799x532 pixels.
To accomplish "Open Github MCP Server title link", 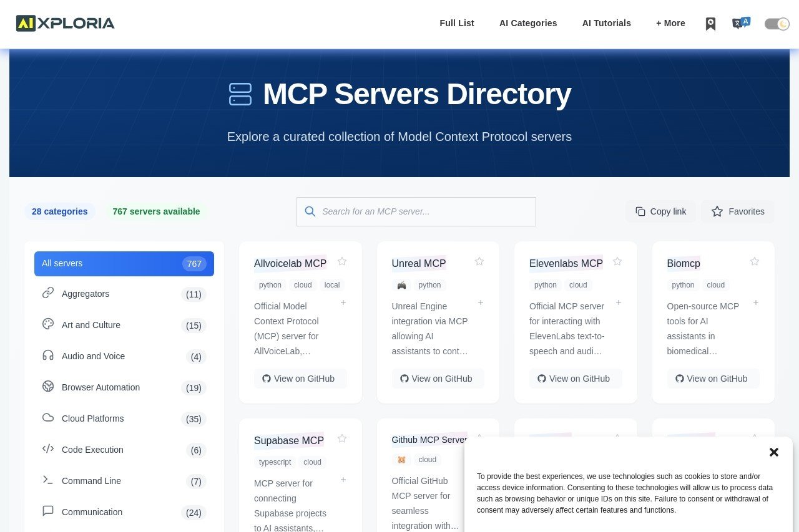I will click(x=429, y=440).
